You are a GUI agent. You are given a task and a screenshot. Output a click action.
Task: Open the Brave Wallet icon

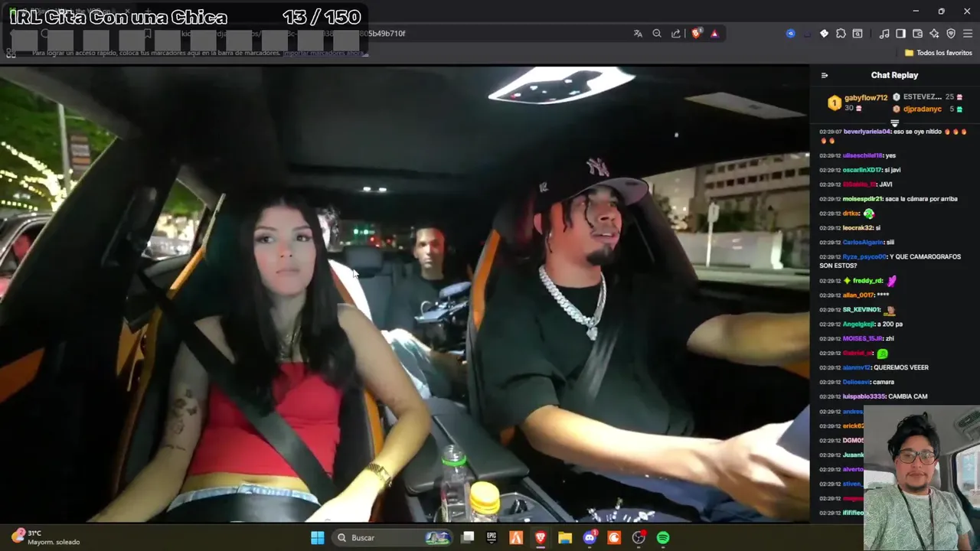(x=917, y=34)
